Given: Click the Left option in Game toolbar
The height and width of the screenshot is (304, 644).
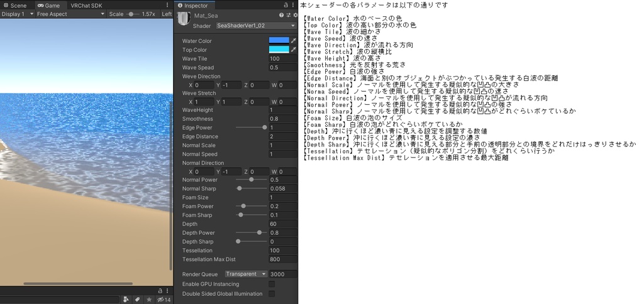Looking at the screenshot, I should (167, 14).
